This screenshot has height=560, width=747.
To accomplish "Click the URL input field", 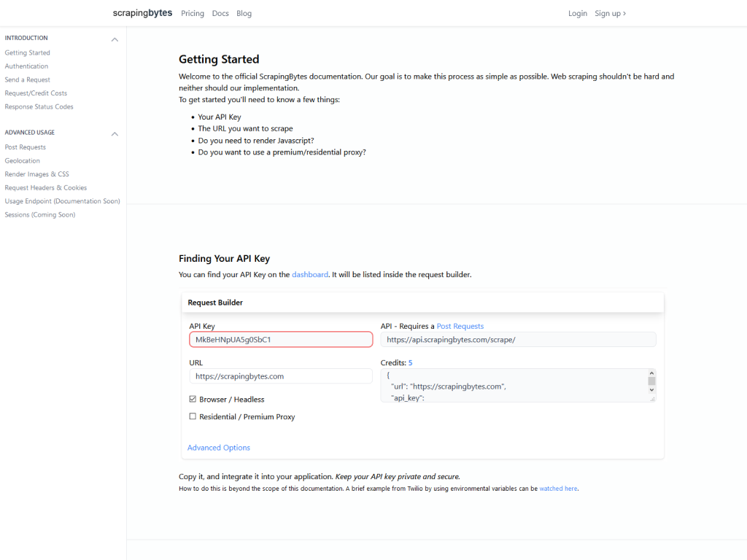I will pos(281,376).
